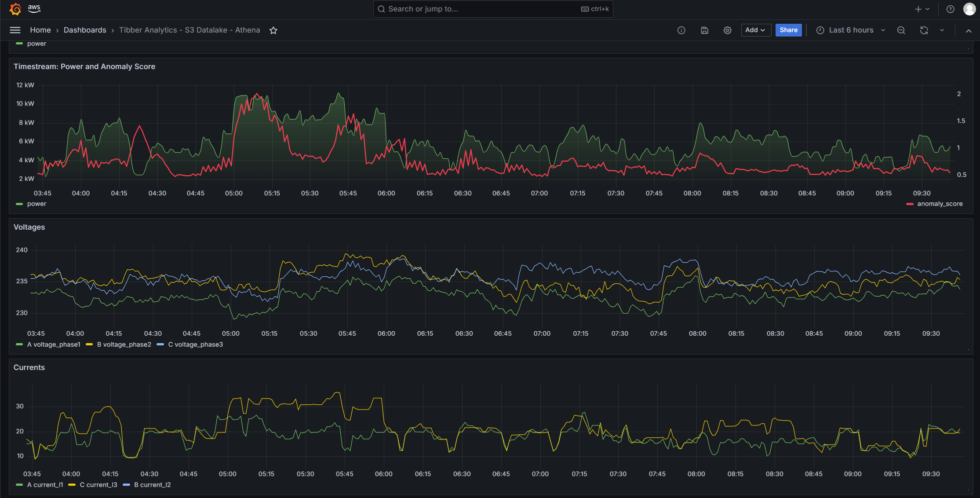Click the save dashboard icon
Image resolution: width=980 pixels, height=498 pixels.
tap(704, 30)
